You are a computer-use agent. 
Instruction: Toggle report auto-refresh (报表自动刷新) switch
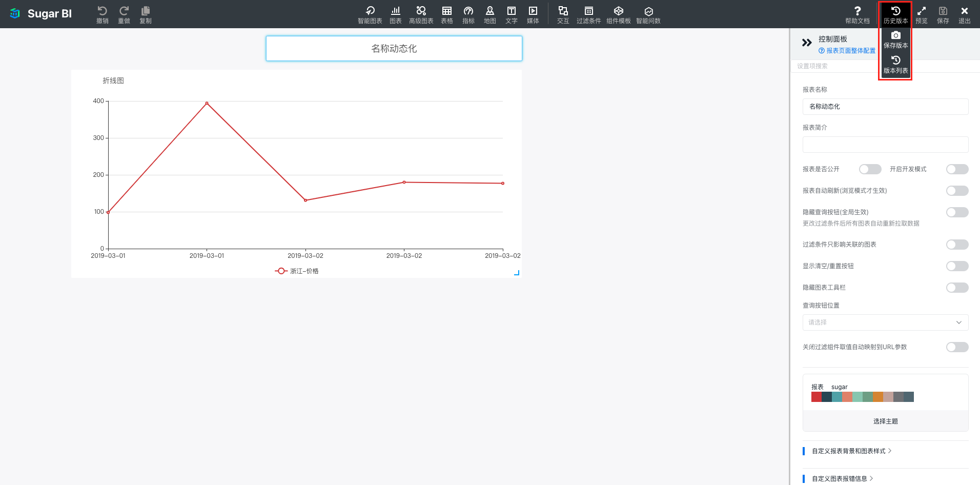[x=957, y=191]
